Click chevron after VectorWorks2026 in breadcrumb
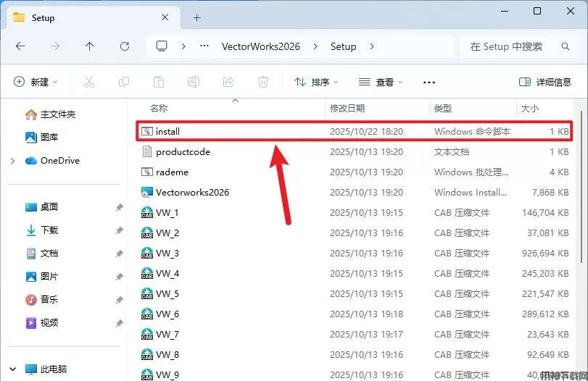This screenshot has height=381, width=588. coord(315,46)
